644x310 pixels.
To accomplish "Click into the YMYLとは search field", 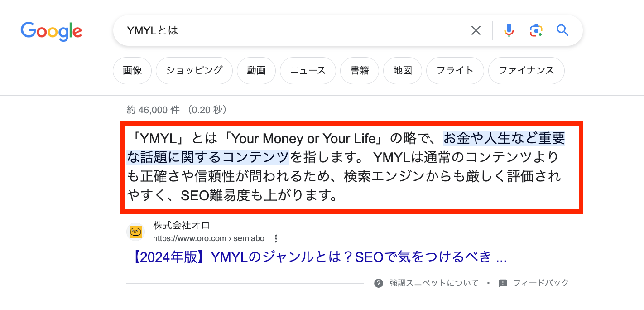I will point(290,30).
